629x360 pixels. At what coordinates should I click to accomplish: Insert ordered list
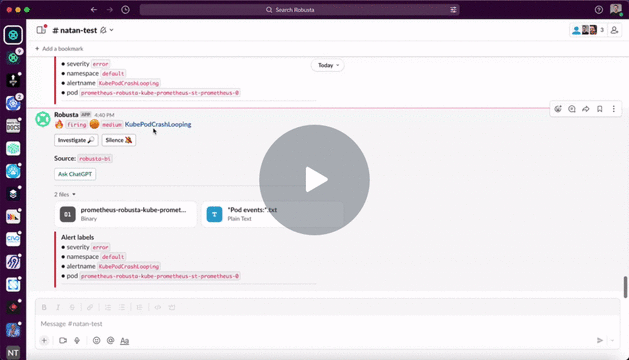(x=108, y=307)
